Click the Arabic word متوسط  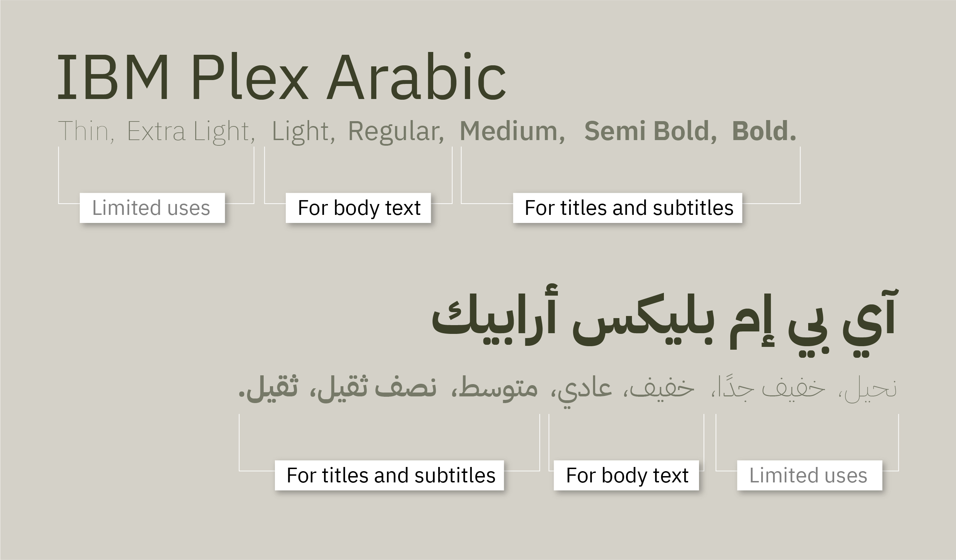(499, 389)
